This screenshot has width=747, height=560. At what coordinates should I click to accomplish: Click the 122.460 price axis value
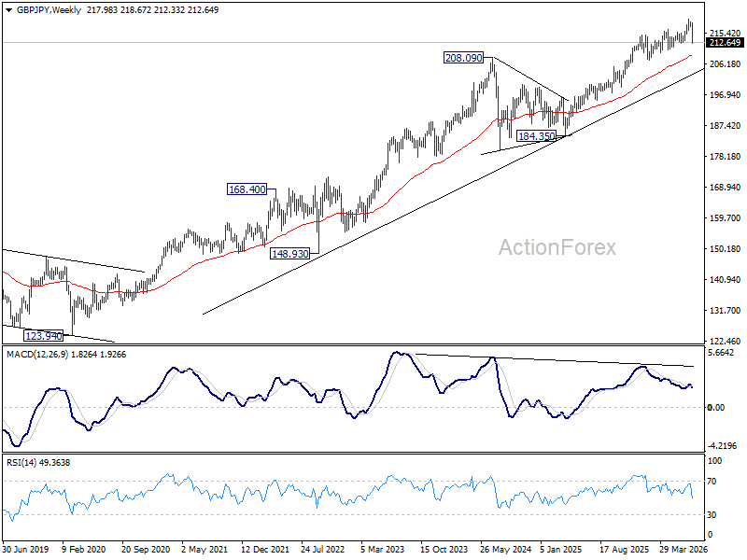pyautogui.click(x=726, y=342)
